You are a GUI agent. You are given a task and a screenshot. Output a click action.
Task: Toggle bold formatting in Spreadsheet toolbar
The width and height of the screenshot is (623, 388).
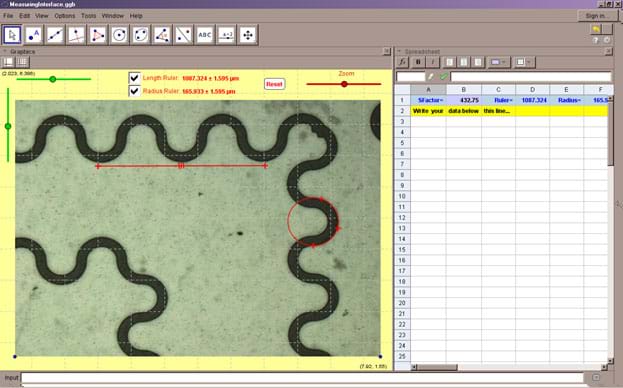pos(418,62)
